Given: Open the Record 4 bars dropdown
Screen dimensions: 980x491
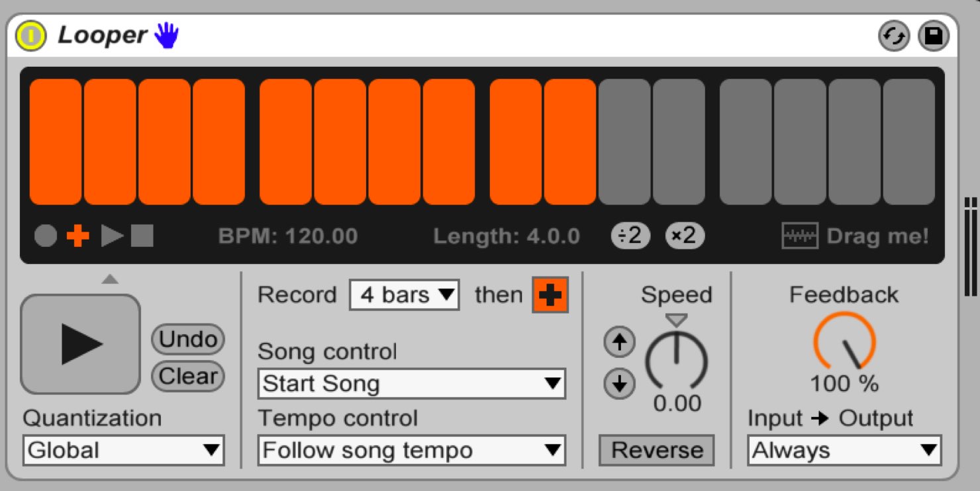Looking at the screenshot, I should (x=405, y=294).
